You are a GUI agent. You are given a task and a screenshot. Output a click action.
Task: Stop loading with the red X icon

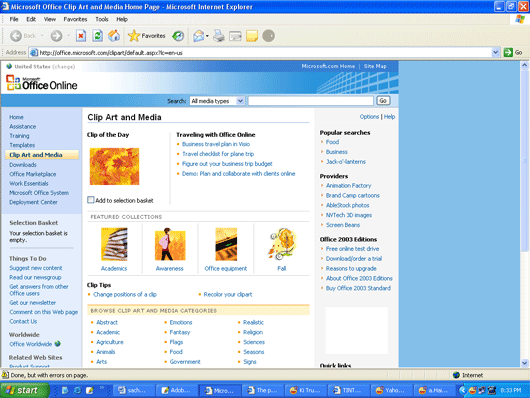pos(81,36)
